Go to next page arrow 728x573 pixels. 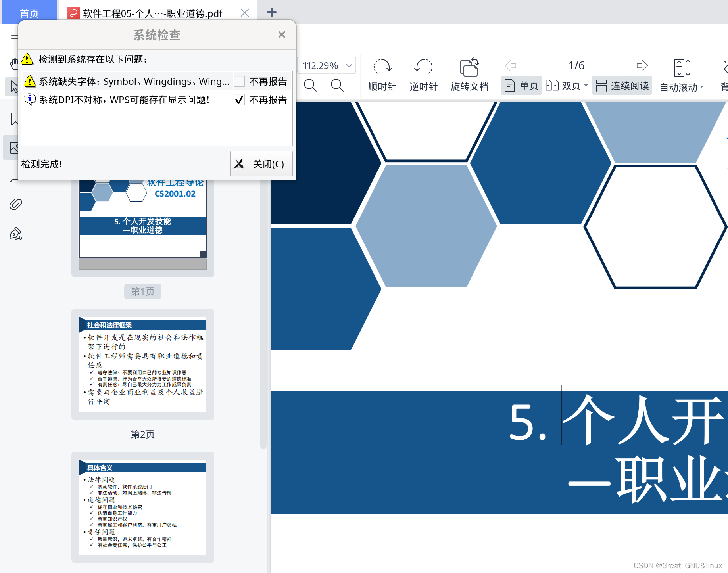642,65
